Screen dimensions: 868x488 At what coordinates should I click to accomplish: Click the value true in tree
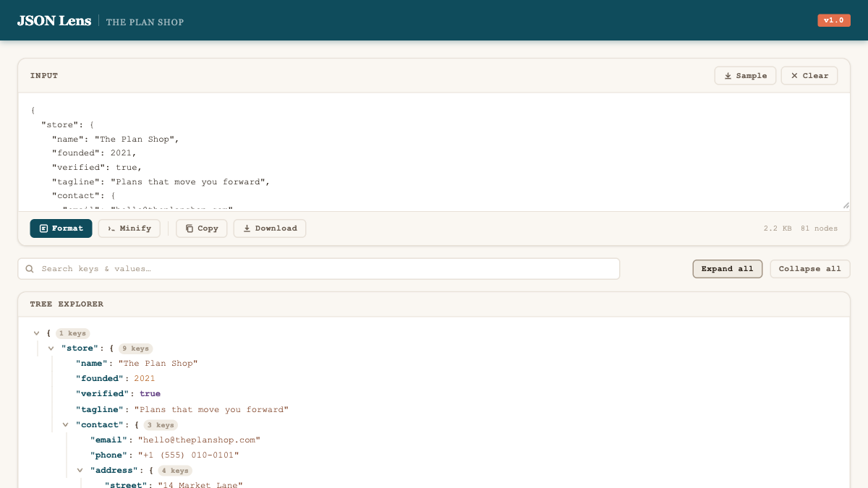click(150, 394)
